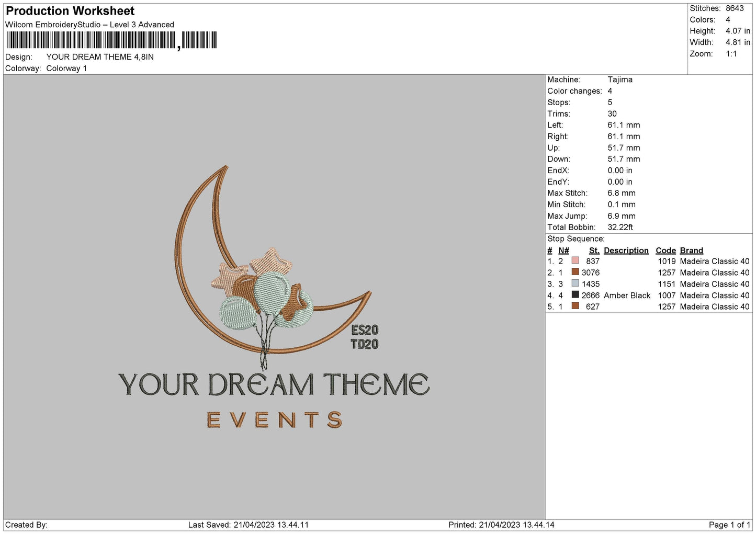This screenshot has width=756, height=534.
Task: Click thread code 1007
Action: pyautogui.click(x=667, y=296)
